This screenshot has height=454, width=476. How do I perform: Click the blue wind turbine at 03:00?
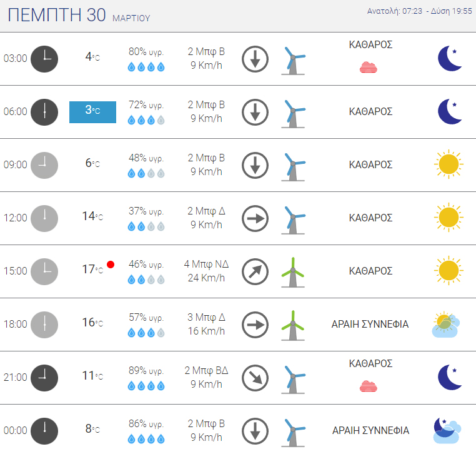click(293, 61)
